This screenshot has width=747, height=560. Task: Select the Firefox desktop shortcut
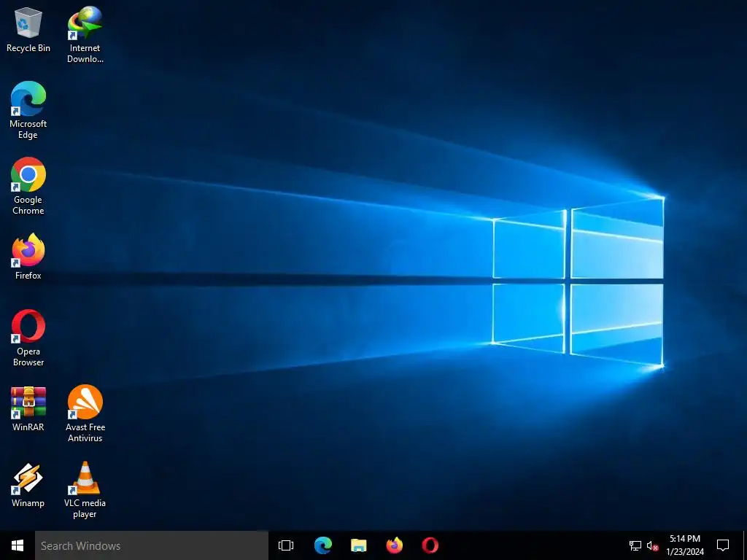pos(28,257)
